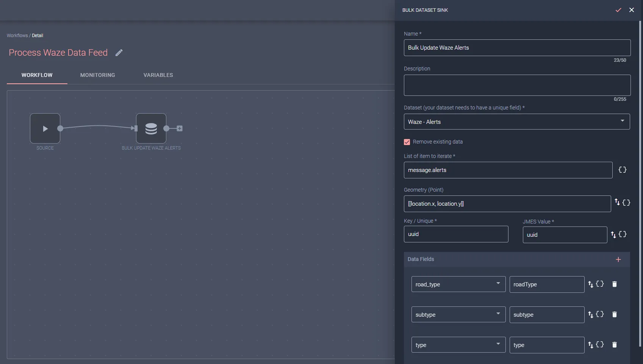This screenshot has height=364, width=643.
Task: Edit the JMES Value uuid field
Action: coord(565,235)
